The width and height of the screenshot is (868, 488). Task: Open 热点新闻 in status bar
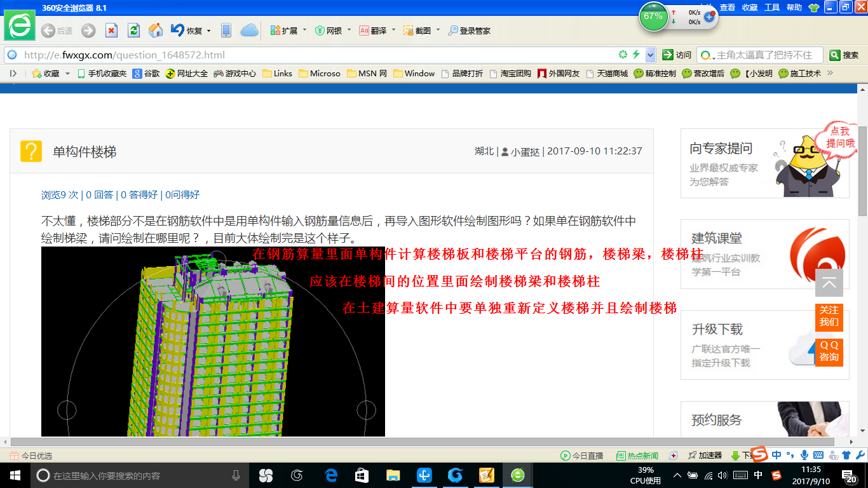[x=637, y=456]
